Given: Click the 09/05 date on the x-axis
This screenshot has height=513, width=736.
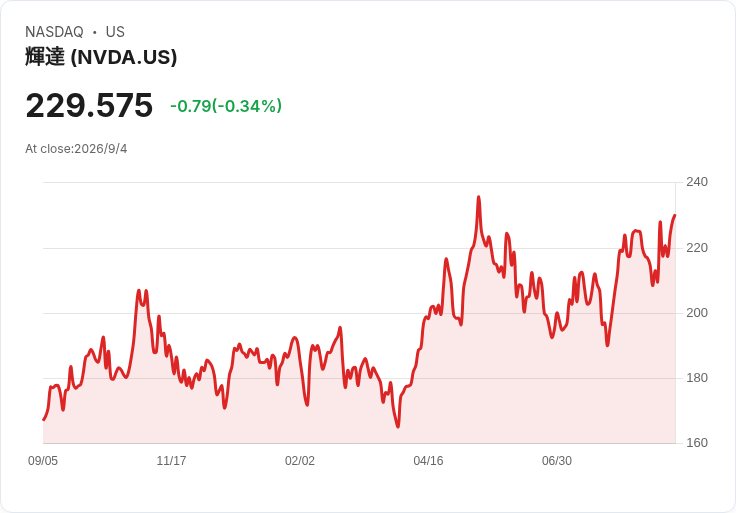Looking at the screenshot, I should point(43,461).
